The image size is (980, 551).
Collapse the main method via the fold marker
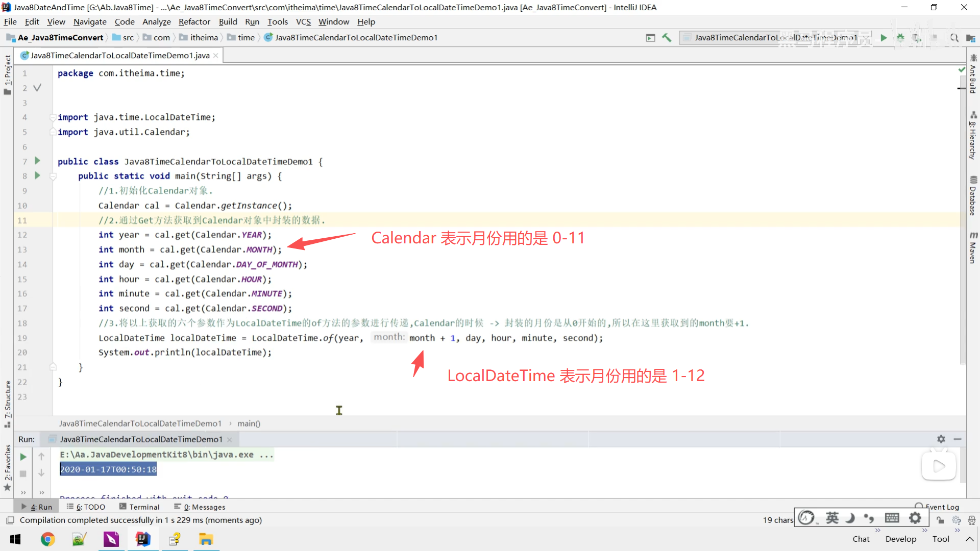tap(53, 176)
